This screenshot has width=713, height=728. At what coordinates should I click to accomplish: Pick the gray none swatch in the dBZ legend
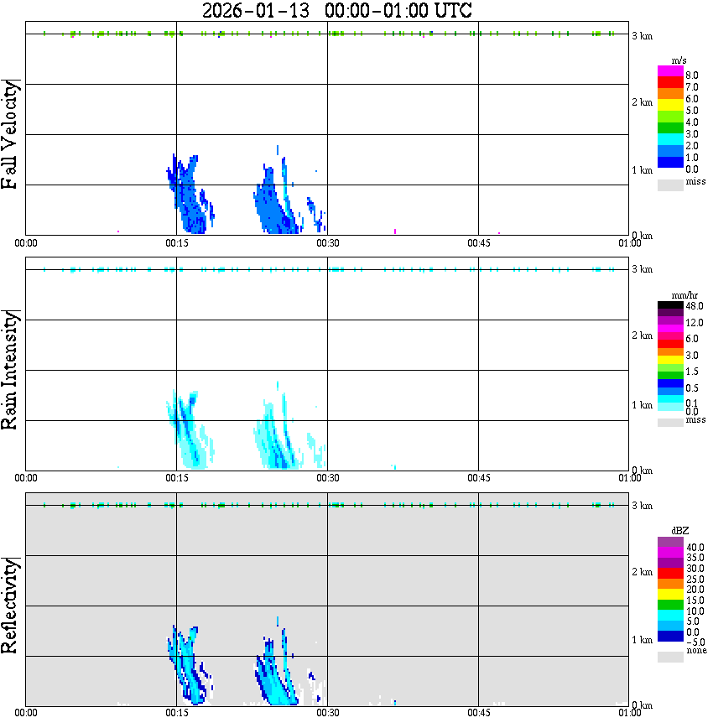click(670, 657)
